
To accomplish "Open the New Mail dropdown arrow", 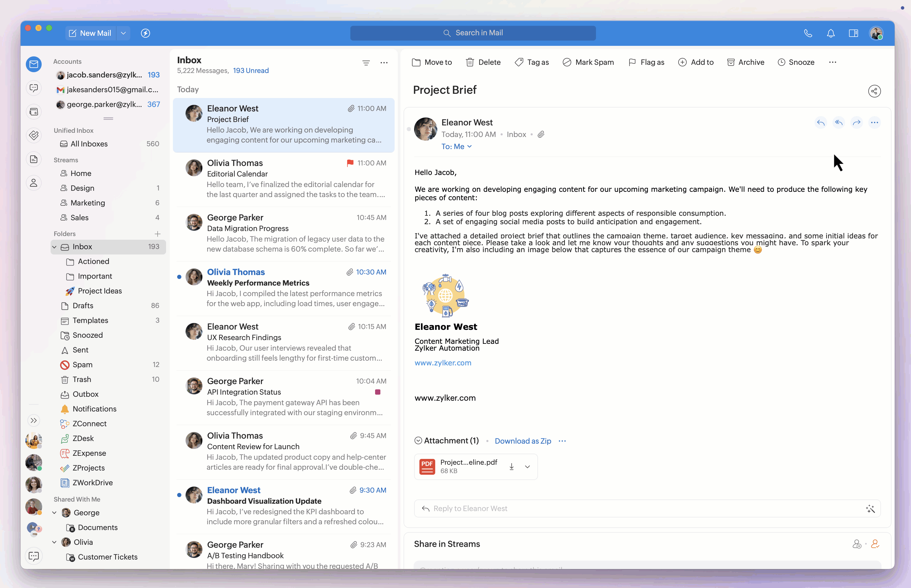I will [x=123, y=33].
